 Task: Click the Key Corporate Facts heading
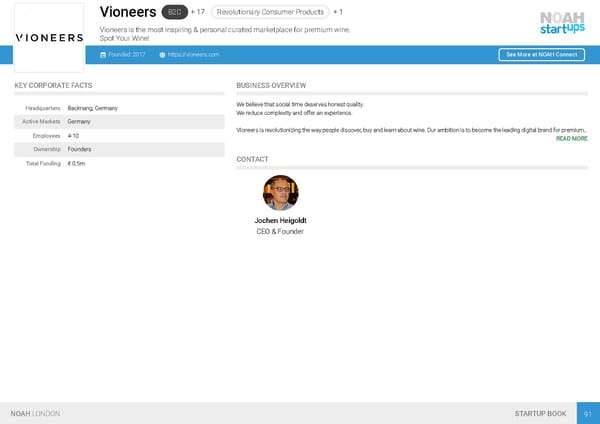tap(53, 86)
